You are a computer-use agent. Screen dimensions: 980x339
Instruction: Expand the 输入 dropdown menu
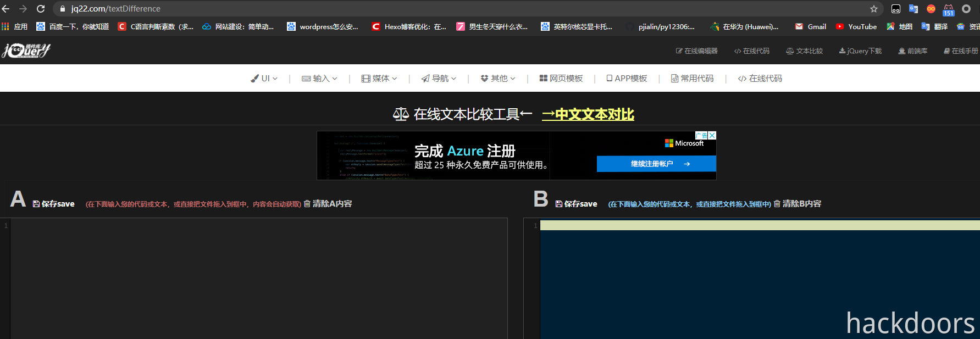[319, 79]
